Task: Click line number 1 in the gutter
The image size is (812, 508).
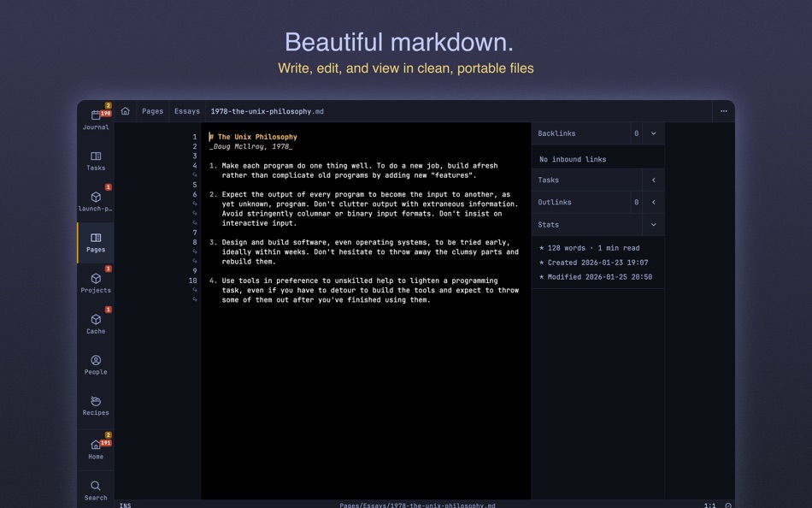Action: click(195, 137)
